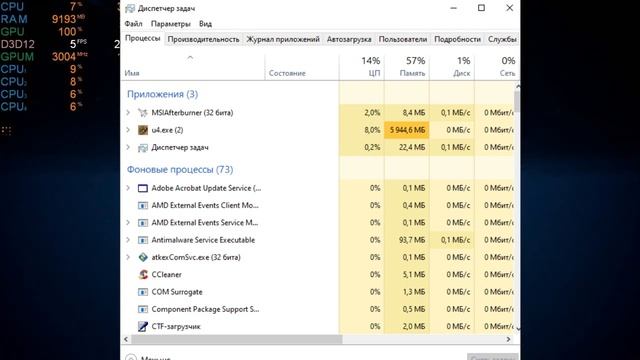
Task: Select the CCleaner process name
Action: click(x=167, y=275)
